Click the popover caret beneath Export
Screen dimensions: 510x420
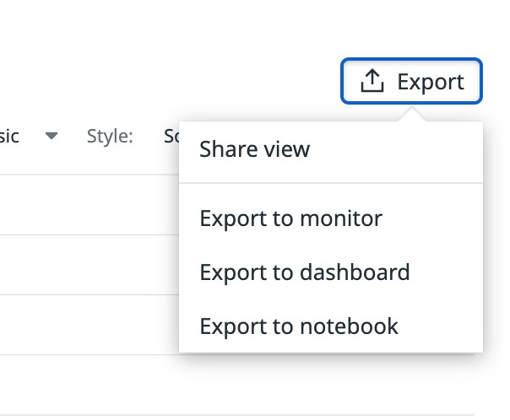(412, 114)
